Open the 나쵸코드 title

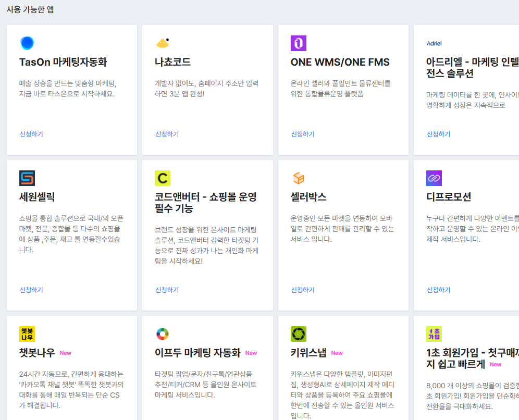(173, 62)
